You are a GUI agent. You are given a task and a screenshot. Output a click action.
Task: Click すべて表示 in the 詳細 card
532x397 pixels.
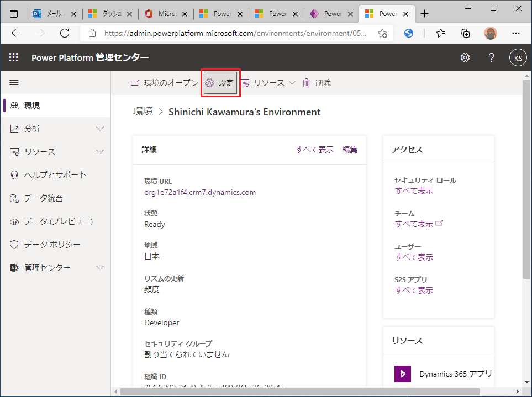click(x=314, y=150)
